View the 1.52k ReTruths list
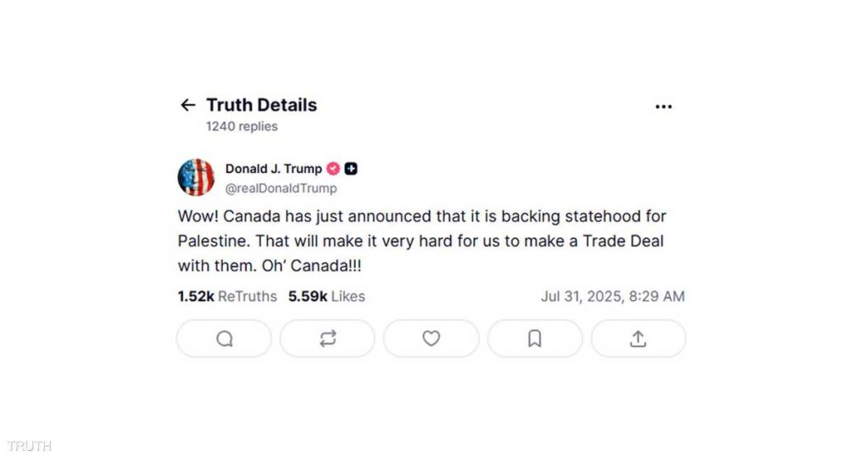 coord(227,297)
